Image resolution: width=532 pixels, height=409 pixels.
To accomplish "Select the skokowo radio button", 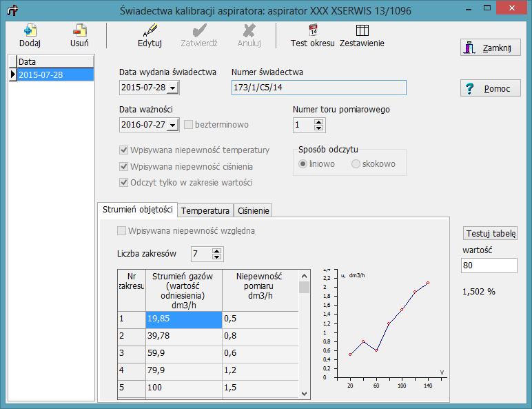I will pos(356,164).
